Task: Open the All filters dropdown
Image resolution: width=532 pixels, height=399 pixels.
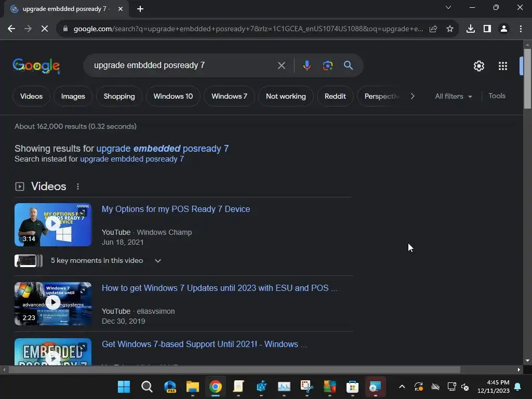Action: [x=454, y=96]
